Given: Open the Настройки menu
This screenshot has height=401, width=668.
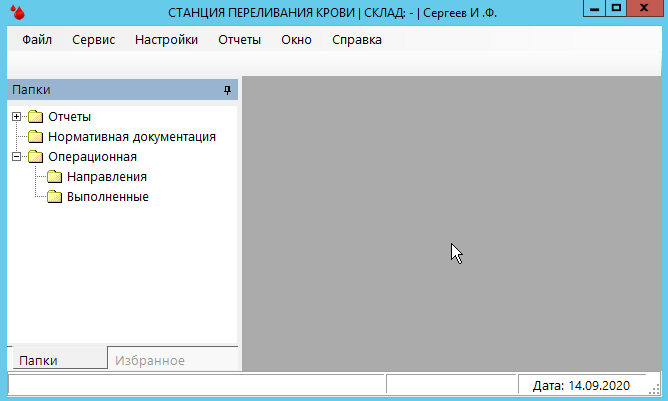Looking at the screenshot, I should click(x=166, y=41).
